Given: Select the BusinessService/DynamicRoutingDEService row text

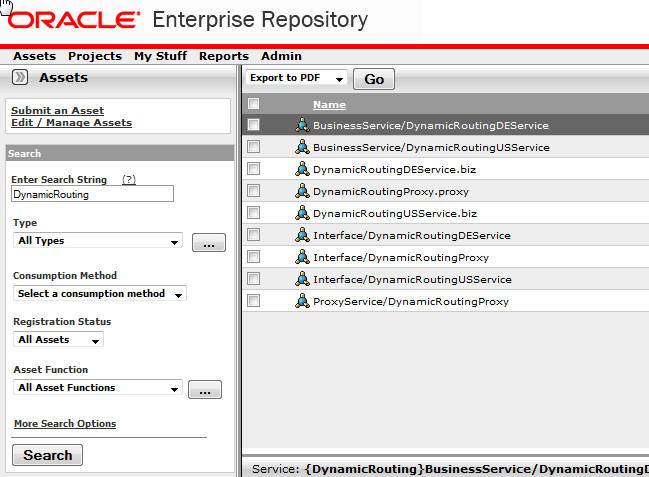Looking at the screenshot, I should click(x=431, y=125).
